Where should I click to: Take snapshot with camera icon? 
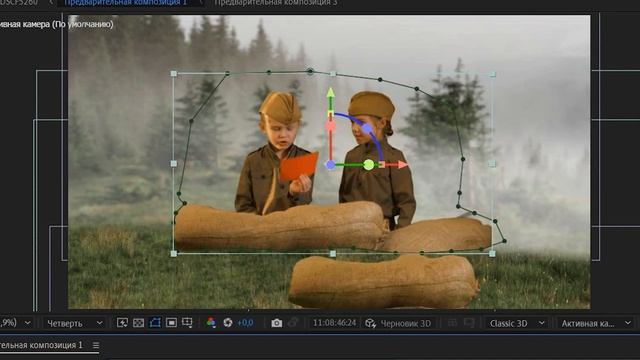[276, 323]
